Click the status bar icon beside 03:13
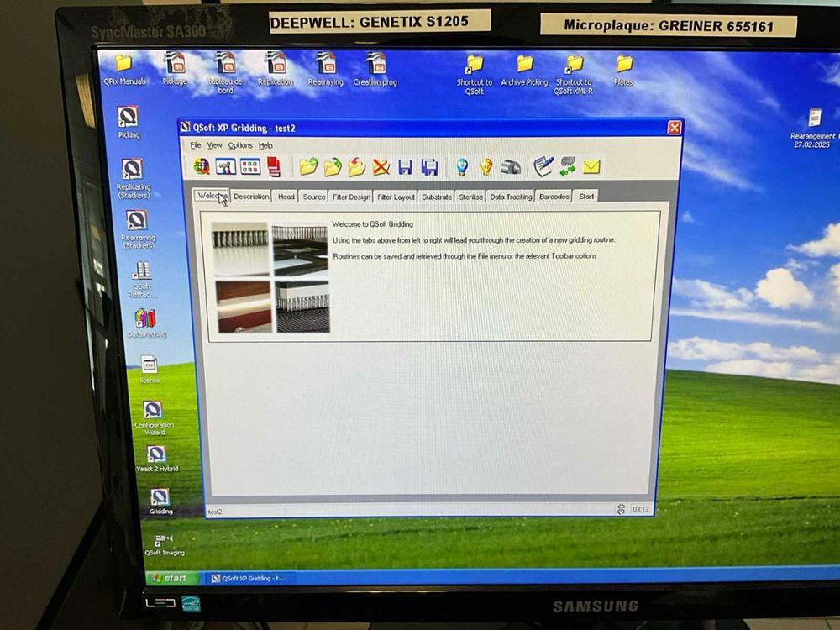840x630 pixels. click(x=621, y=509)
